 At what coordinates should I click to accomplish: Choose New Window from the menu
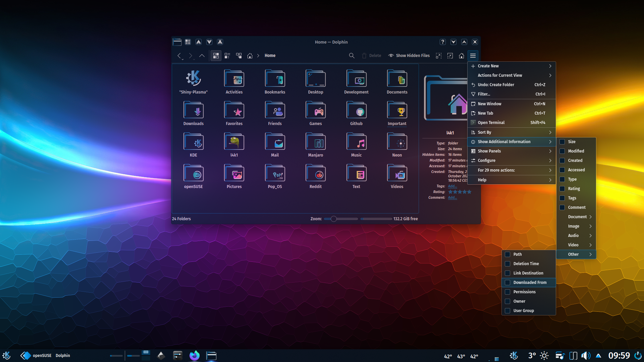512,104
